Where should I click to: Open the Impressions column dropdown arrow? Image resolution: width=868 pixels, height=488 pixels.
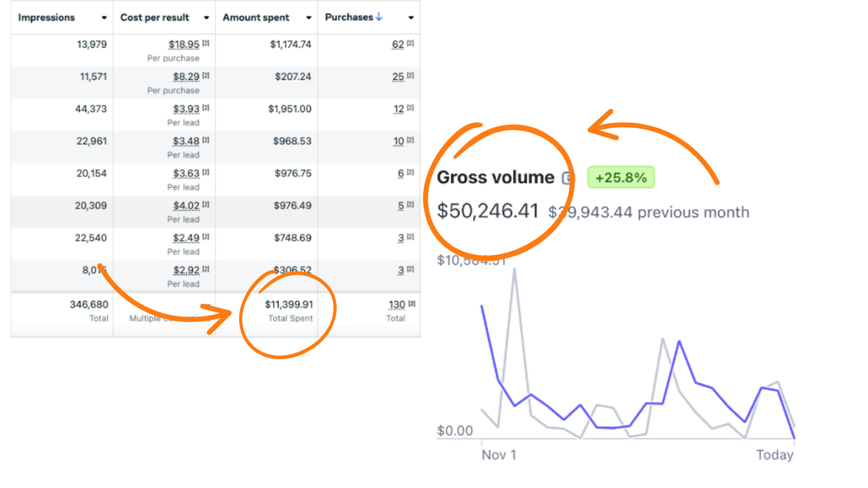[x=104, y=18]
